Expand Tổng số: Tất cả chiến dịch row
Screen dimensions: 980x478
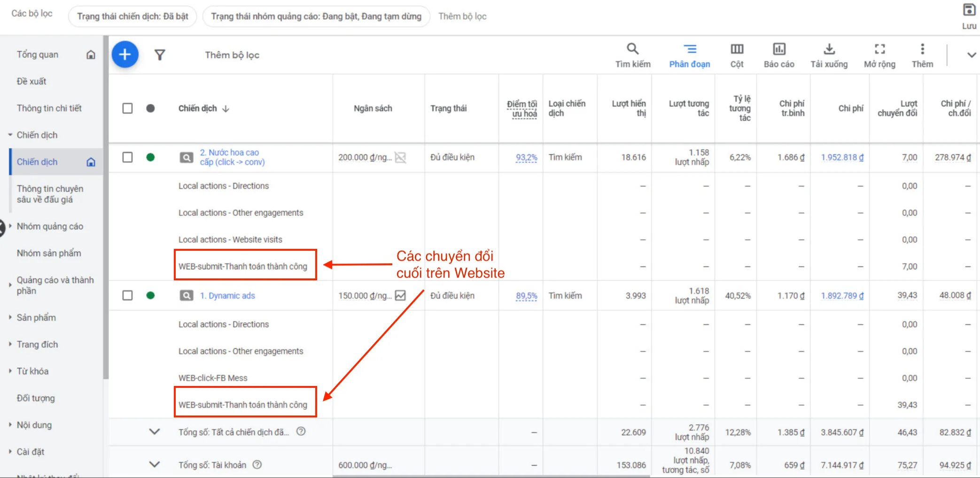point(154,432)
